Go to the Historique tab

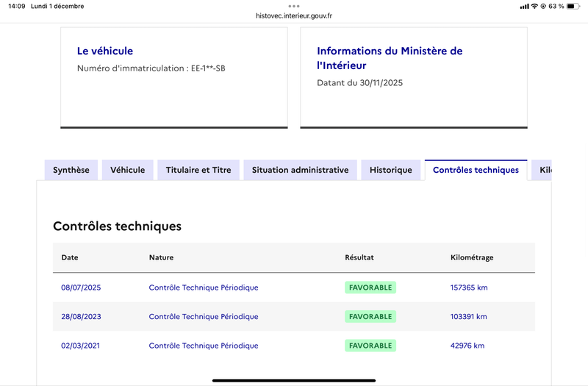coord(391,170)
